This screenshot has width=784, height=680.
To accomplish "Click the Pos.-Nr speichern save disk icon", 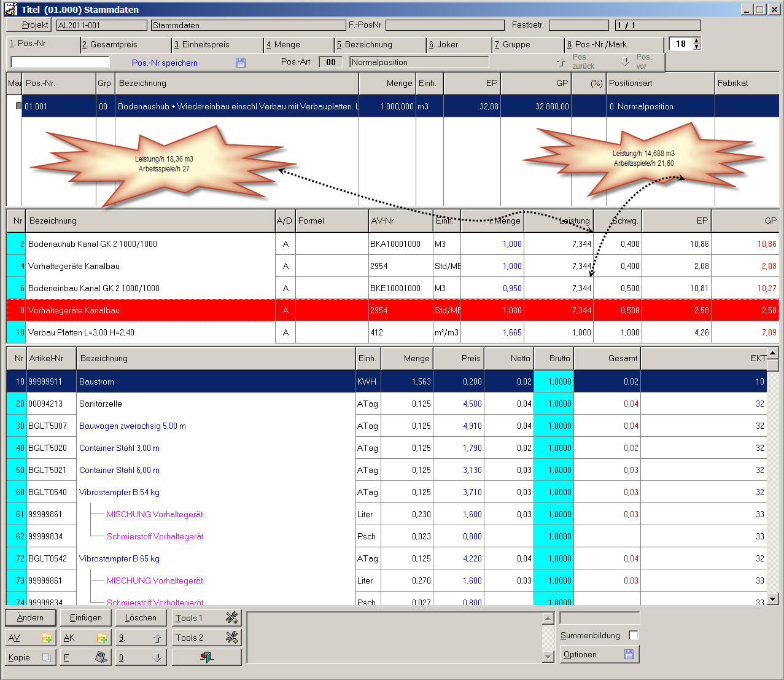I will (240, 63).
